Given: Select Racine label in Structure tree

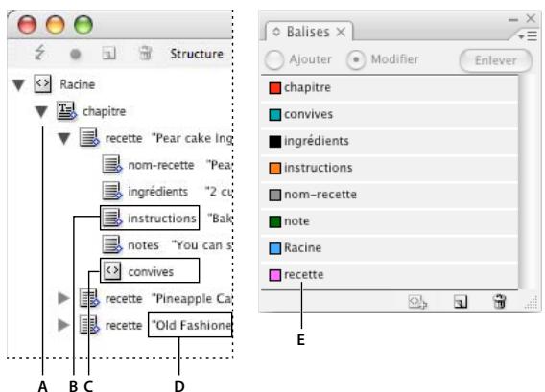Looking at the screenshot, I should point(77,84).
